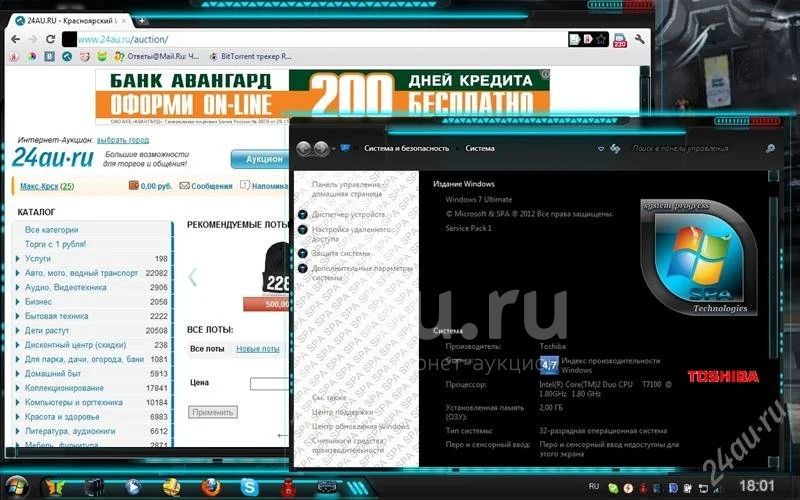800x500 pixels.
Task: Expand Домашний быт arrow
Action: [18, 373]
